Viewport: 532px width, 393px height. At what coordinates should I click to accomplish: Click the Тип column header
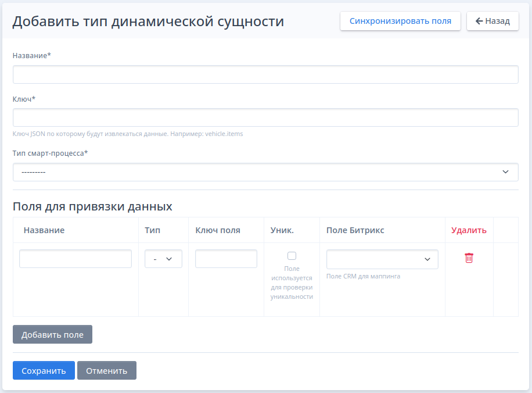[153, 230]
